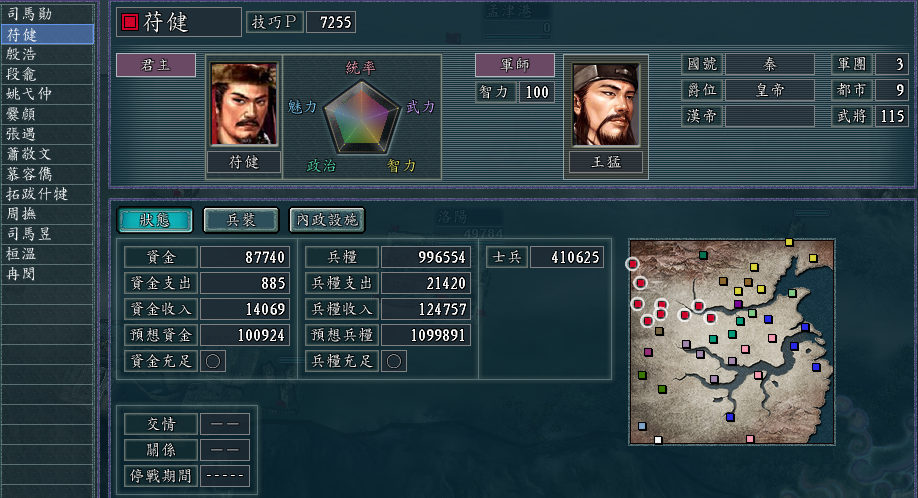
Task: Open the 兵裝 tab
Action: pyautogui.click(x=241, y=220)
